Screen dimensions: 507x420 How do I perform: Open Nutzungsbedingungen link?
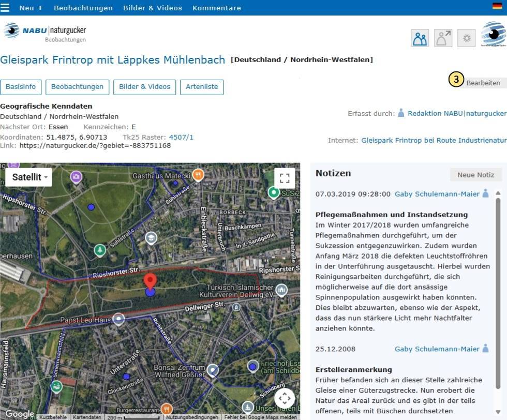coord(192,417)
